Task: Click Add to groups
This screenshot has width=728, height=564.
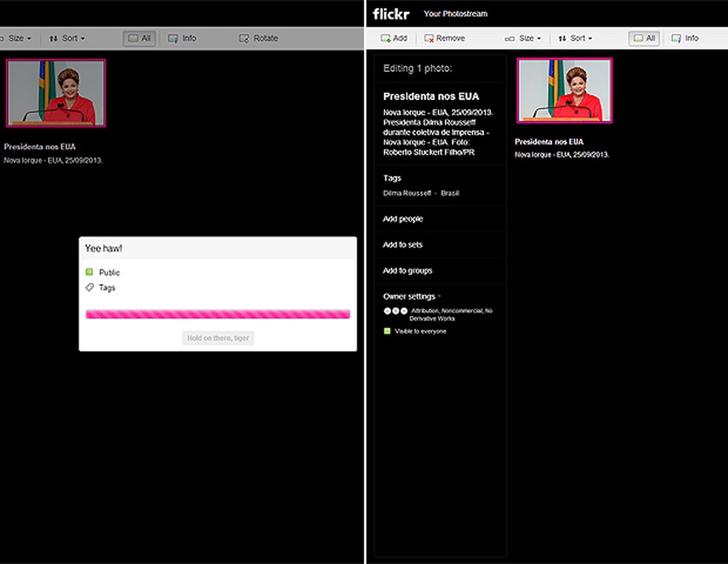Action: pyautogui.click(x=407, y=270)
